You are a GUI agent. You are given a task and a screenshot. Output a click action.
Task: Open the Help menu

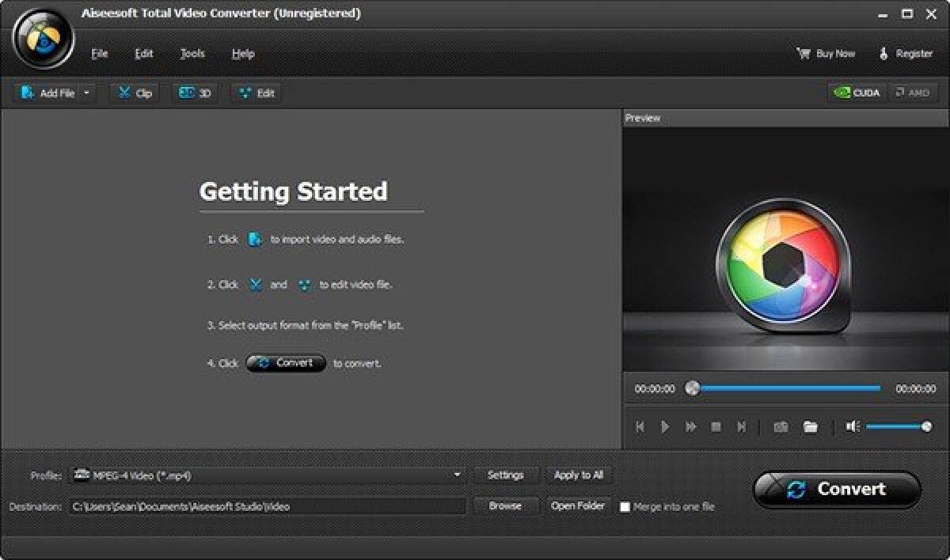coord(243,53)
